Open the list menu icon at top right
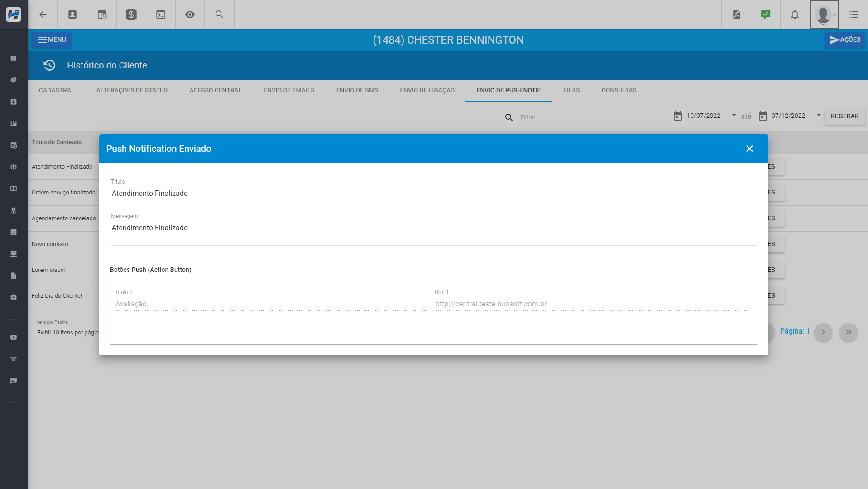Viewport: 868px width, 489px height. pyautogui.click(x=854, y=15)
